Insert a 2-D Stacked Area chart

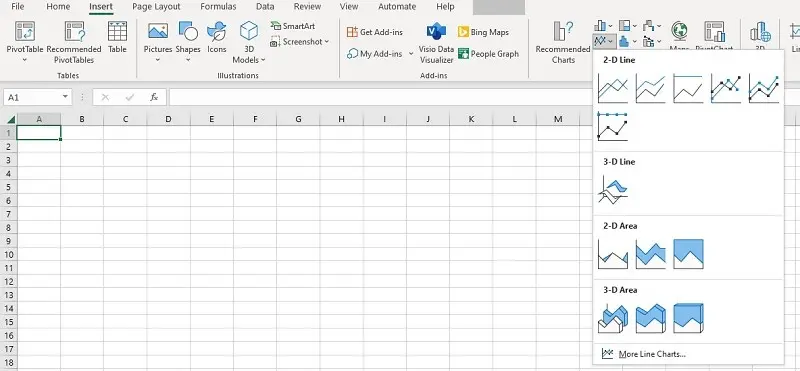[x=651, y=254]
